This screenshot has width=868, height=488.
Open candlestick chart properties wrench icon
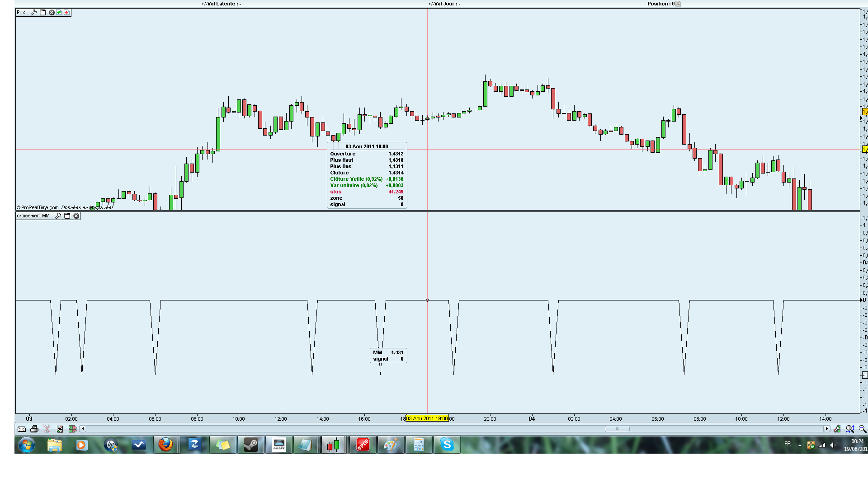click(x=837, y=429)
